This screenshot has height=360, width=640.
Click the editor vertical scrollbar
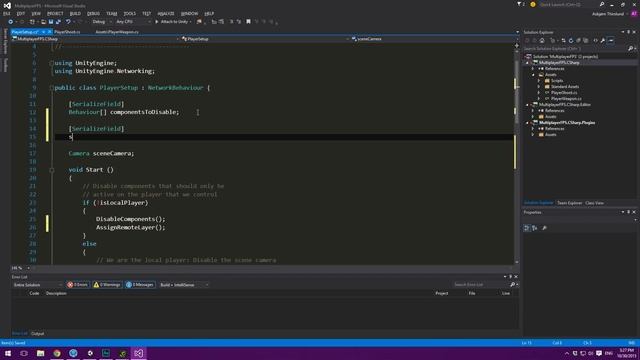[516, 153]
